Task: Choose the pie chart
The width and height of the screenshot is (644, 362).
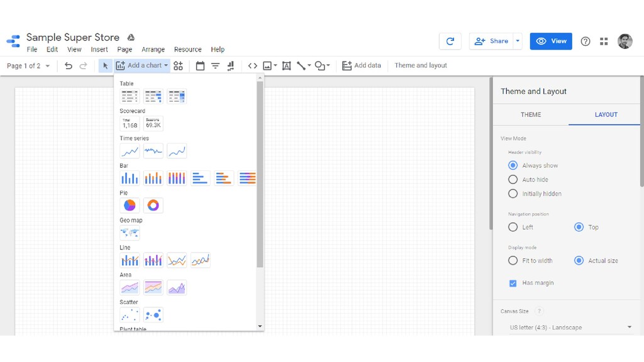Action: click(x=130, y=206)
